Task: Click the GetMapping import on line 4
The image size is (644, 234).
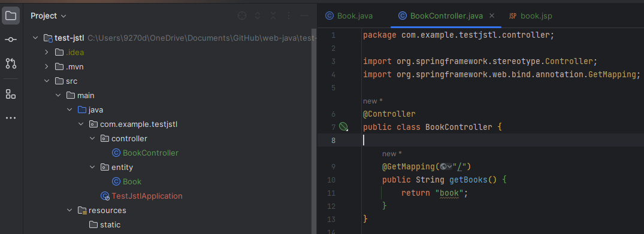Action: 612,74
